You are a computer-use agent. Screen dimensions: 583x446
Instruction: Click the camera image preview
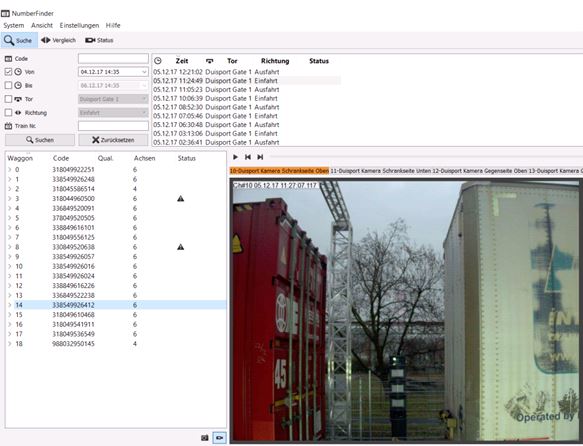pyautogui.click(x=406, y=311)
